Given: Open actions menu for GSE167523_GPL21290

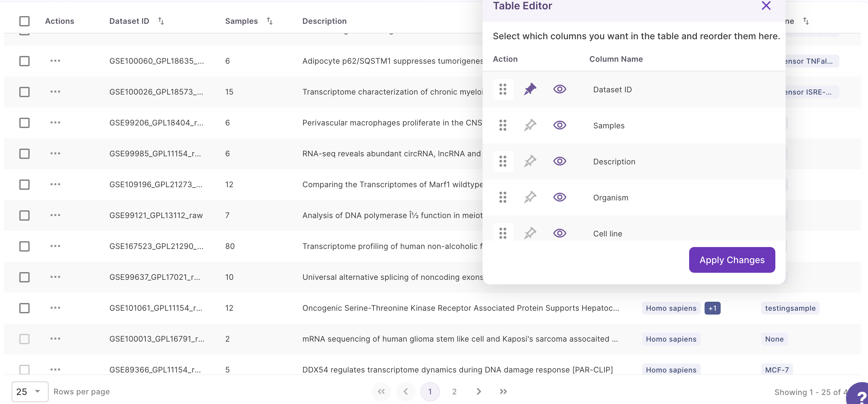Looking at the screenshot, I should pyautogui.click(x=55, y=246).
